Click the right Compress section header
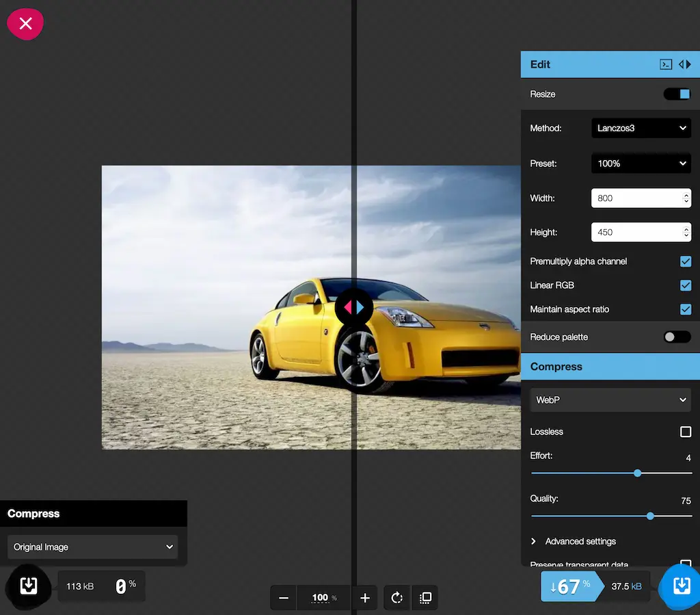700x615 pixels. point(610,367)
